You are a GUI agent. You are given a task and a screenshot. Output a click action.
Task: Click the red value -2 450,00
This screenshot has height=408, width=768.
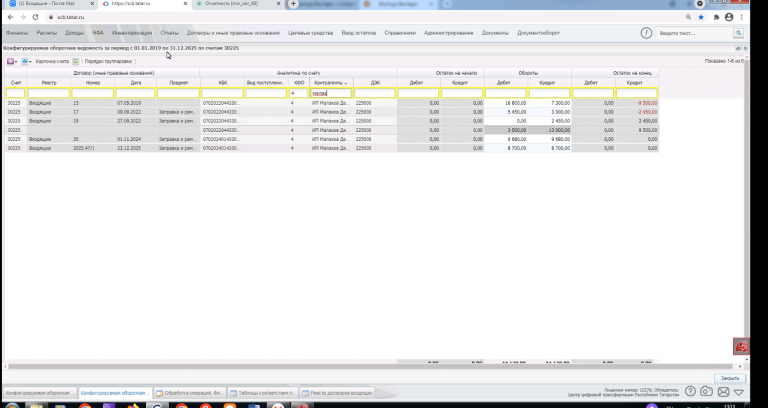(x=637, y=112)
